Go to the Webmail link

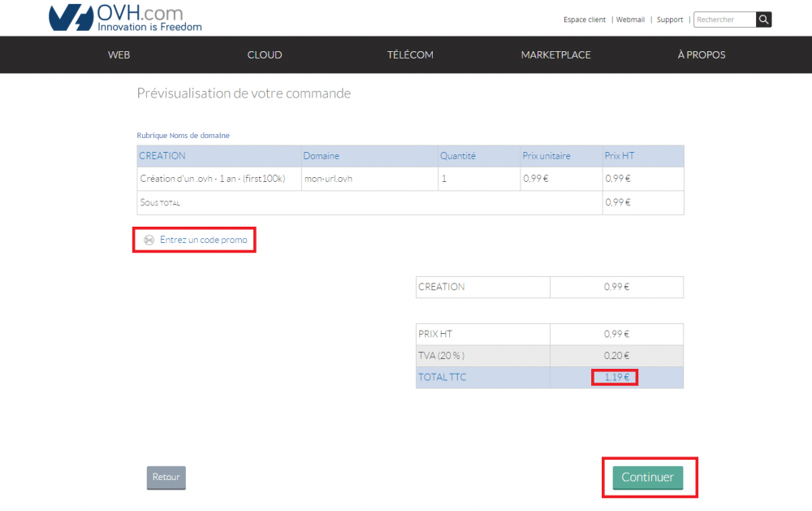tap(630, 19)
